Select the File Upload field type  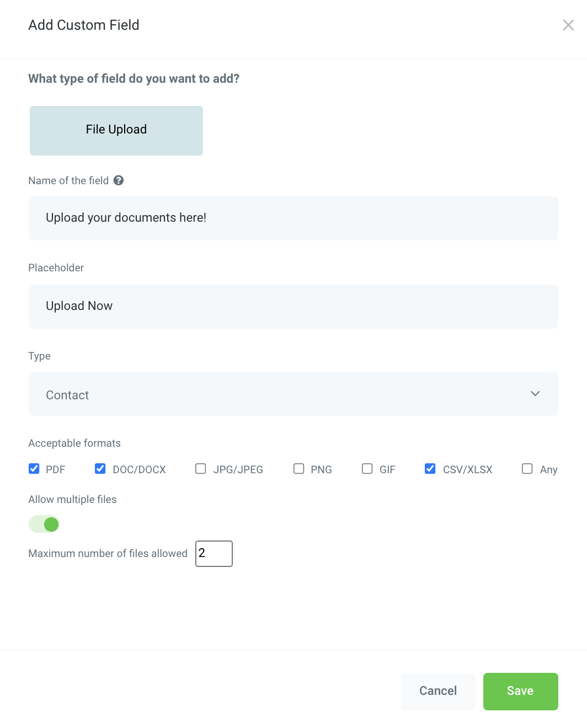[116, 131]
